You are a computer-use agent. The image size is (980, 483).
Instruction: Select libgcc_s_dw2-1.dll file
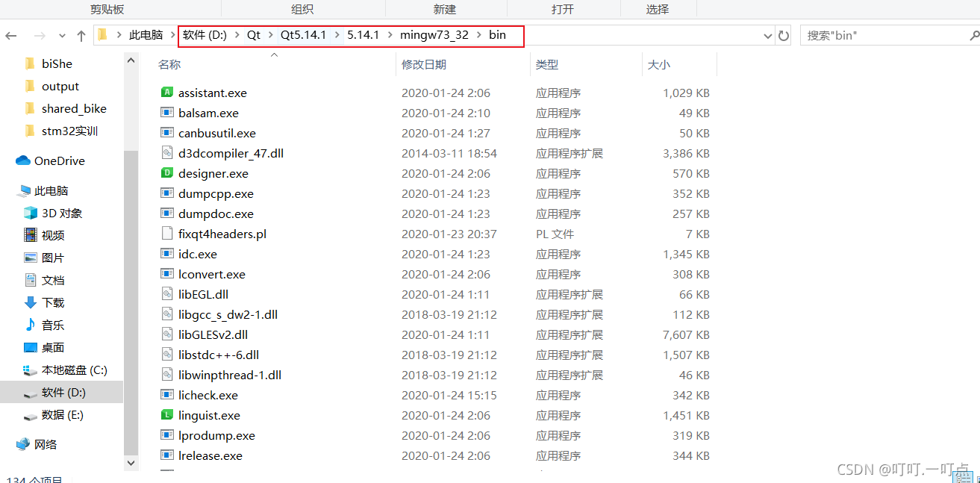pos(228,314)
